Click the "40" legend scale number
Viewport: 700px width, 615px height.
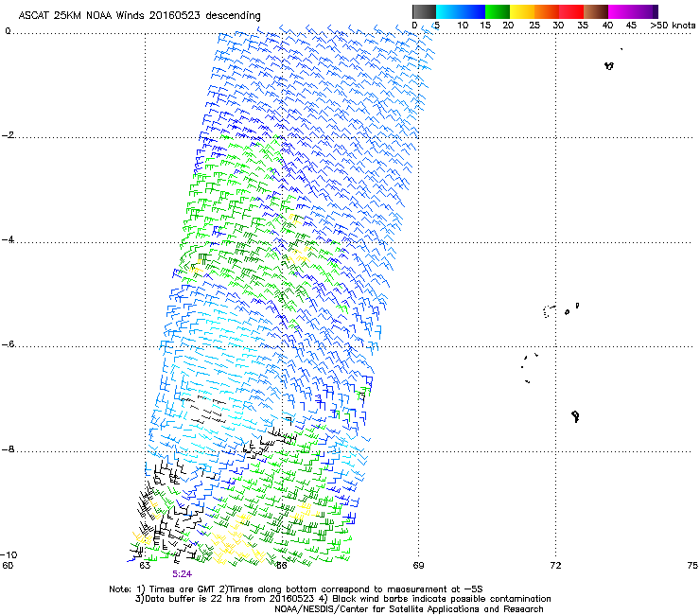(x=607, y=26)
